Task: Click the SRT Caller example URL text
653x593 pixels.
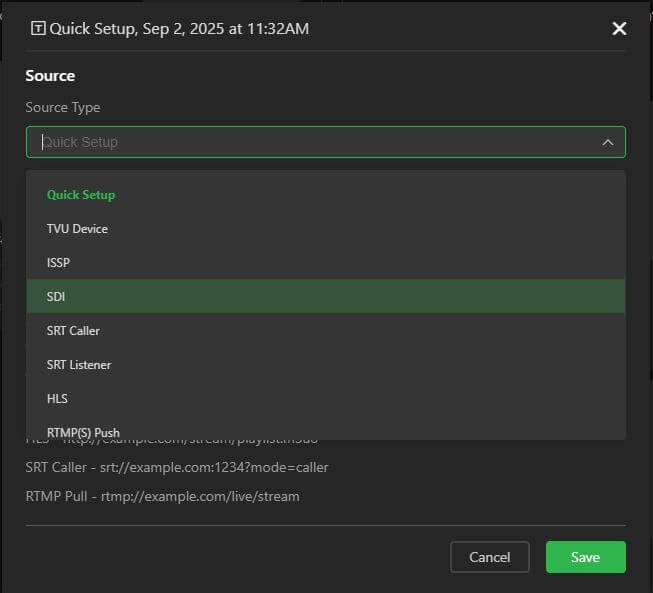Action: (x=176, y=467)
